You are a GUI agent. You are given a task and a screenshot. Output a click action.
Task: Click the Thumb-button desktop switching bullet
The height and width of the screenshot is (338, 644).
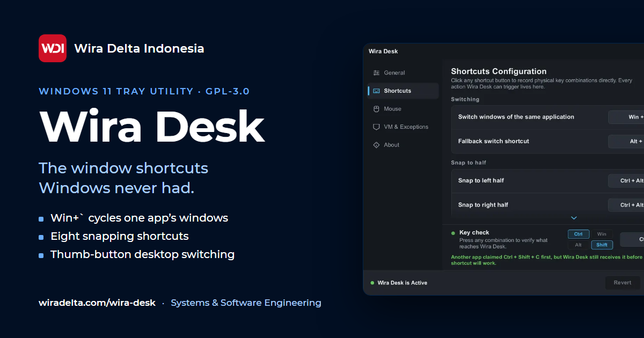click(x=143, y=254)
